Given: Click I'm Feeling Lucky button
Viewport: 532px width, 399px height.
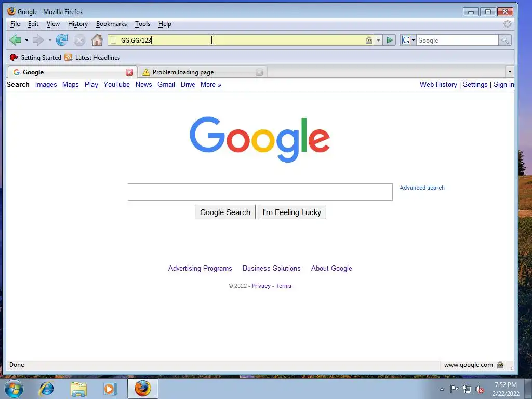Looking at the screenshot, I should (292, 212).
